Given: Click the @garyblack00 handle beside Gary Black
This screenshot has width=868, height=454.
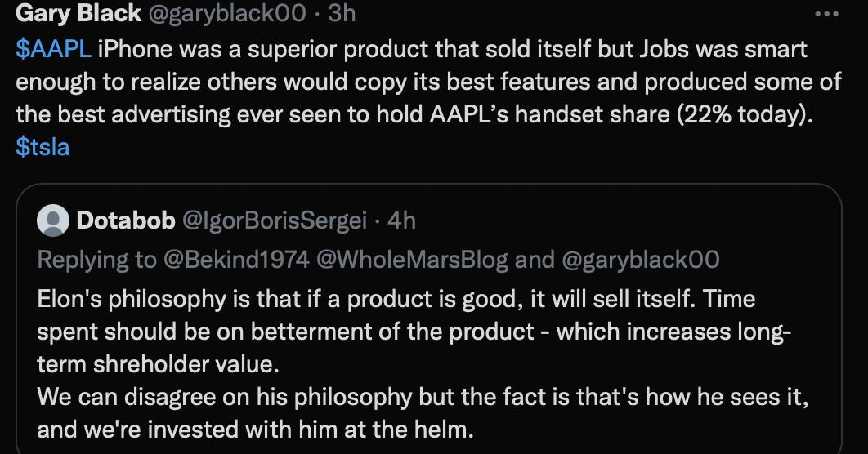Looking at the screenshot, I should click(226, 13).
